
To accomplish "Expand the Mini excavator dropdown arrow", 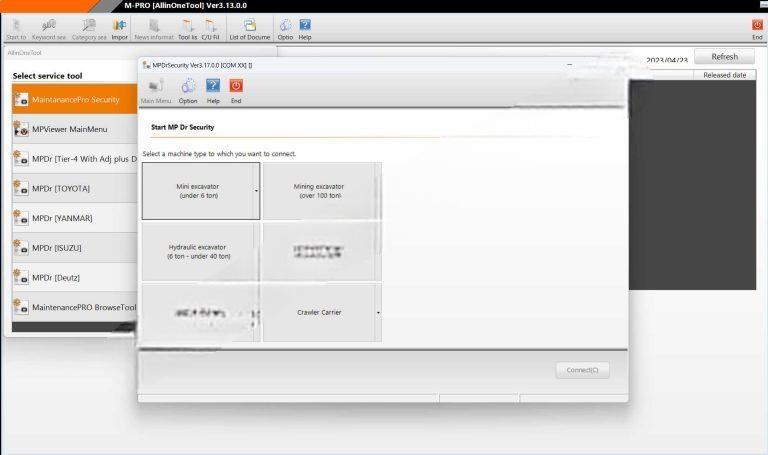I will coord(257,191).
